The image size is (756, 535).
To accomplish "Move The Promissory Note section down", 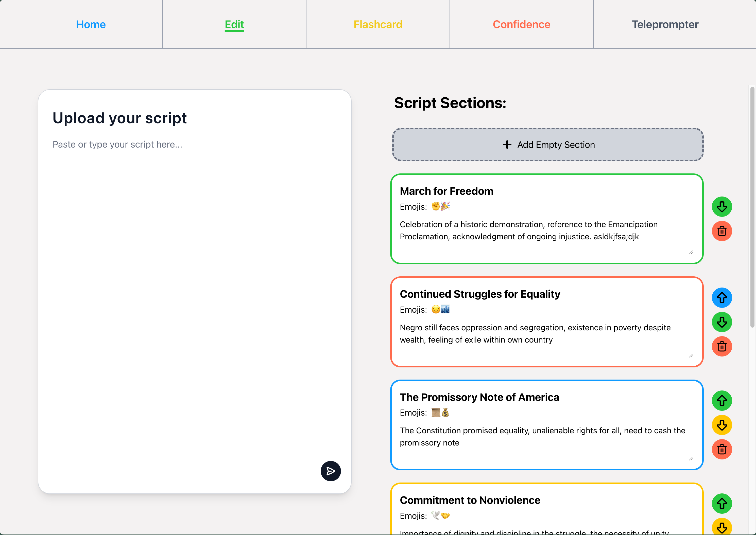I will (x=721, y=425).
